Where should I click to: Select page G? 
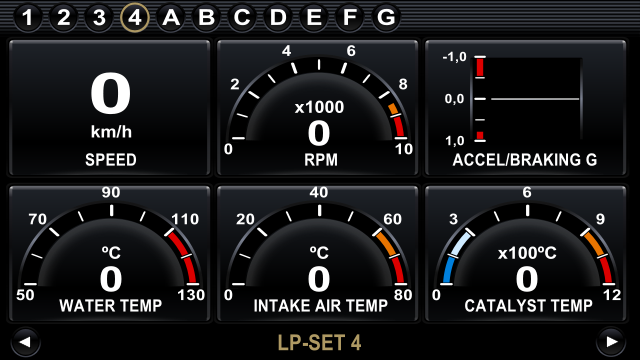coord(386,18)
